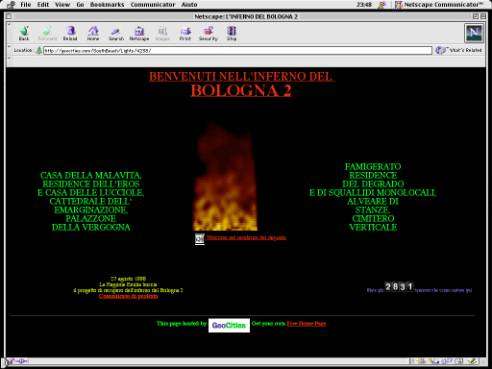Click the green text FAMIGERATO RESIDENCE
This screenshot has width=492, height=369.
point(373,171)
